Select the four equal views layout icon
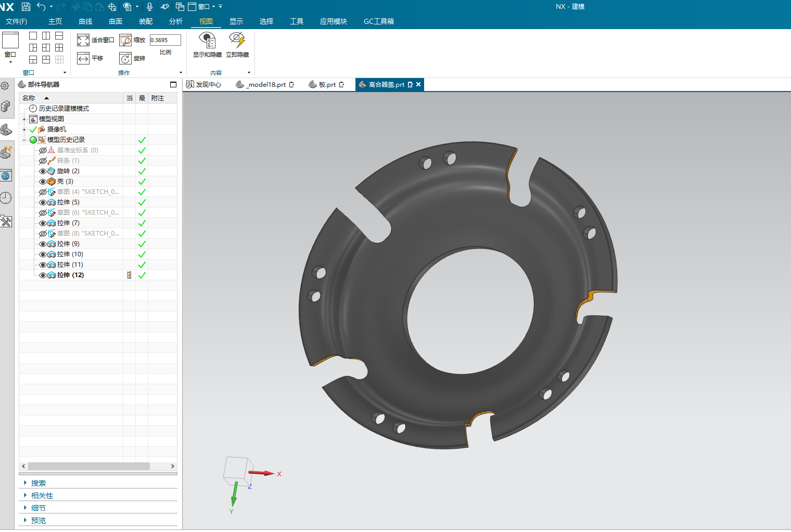 59,47
